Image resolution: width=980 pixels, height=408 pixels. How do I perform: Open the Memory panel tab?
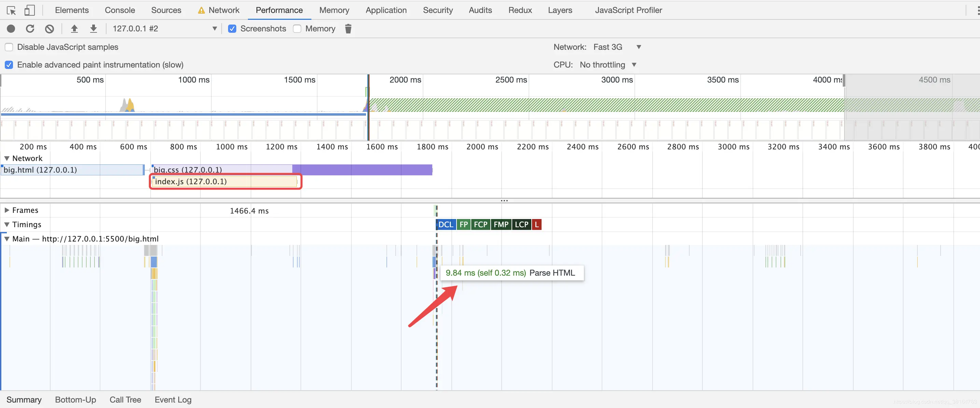tap(334, 10)
